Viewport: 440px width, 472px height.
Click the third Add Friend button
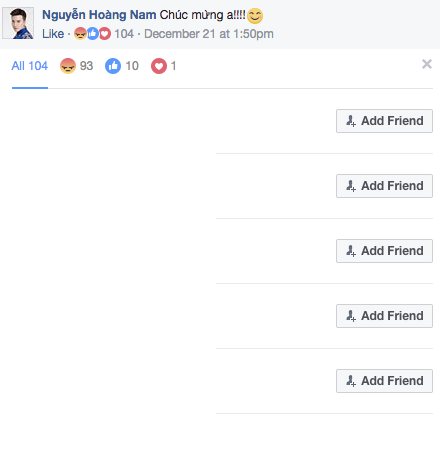click(384, 251)
